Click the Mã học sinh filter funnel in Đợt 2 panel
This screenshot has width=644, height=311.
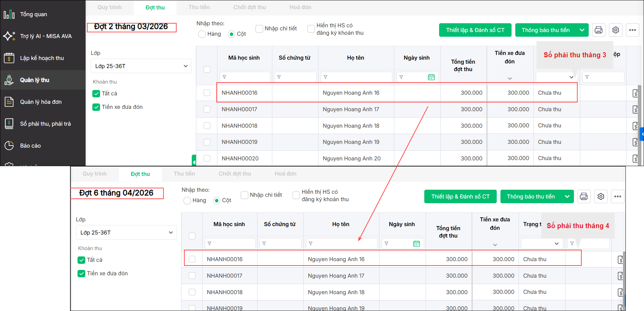pos(224,77)
